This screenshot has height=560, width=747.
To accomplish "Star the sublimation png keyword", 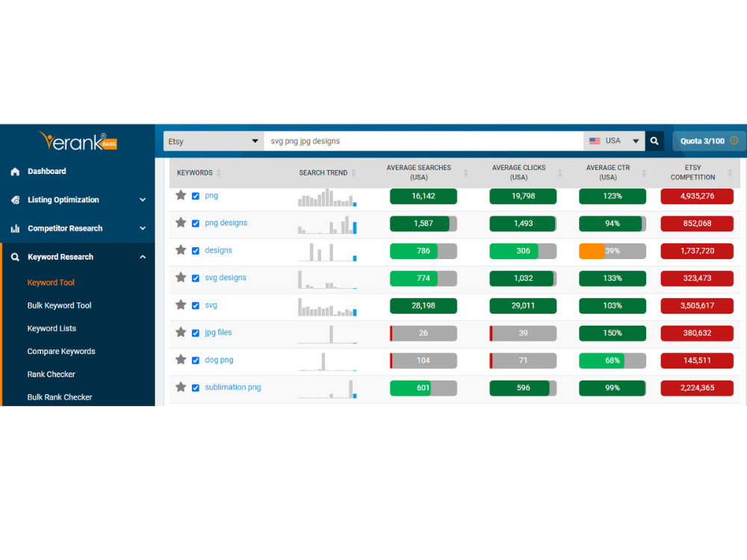I will point(181,387).
